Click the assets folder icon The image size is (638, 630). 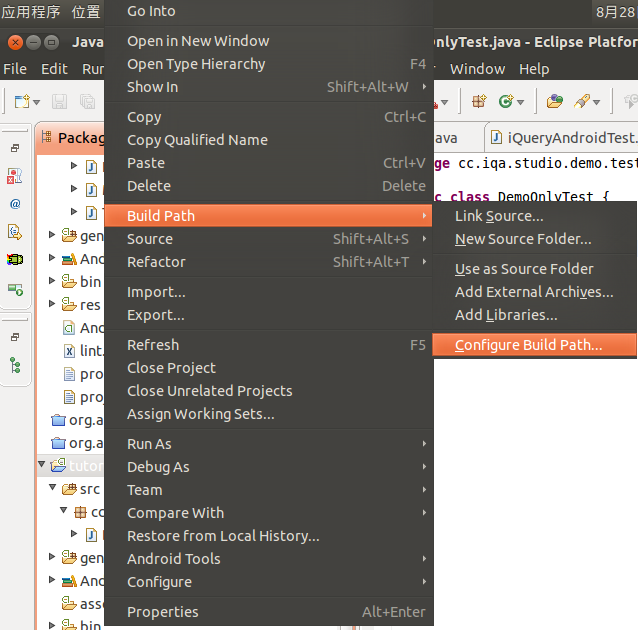coord(69,604)
